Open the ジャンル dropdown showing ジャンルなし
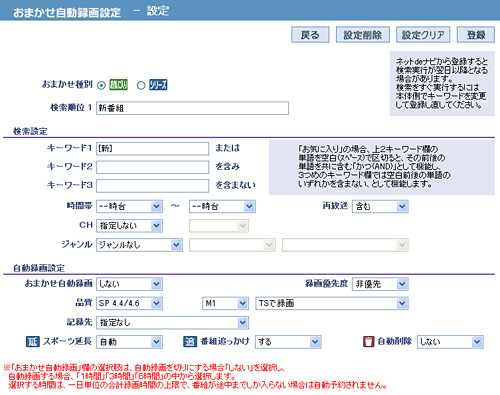 click(x=139, y=245)
